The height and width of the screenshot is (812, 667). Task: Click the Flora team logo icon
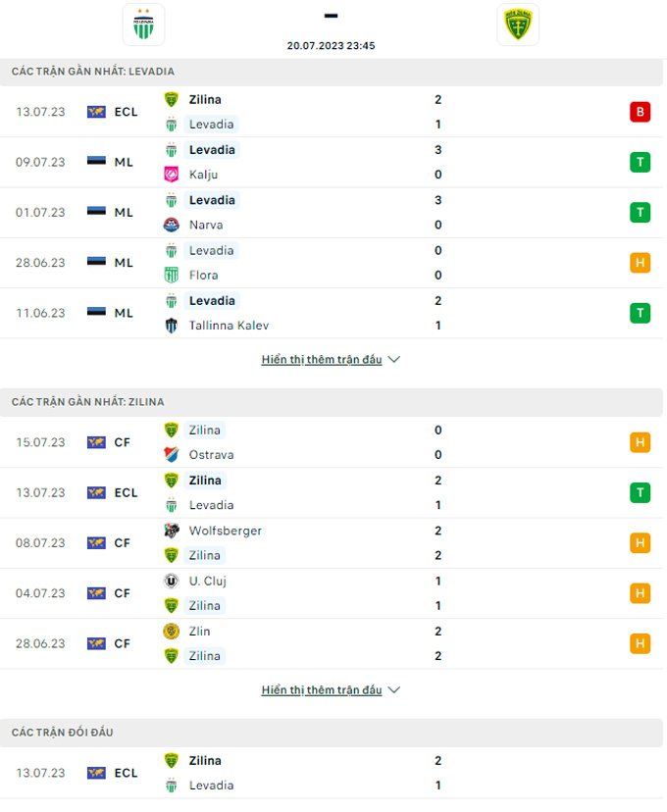pos(172,276)
